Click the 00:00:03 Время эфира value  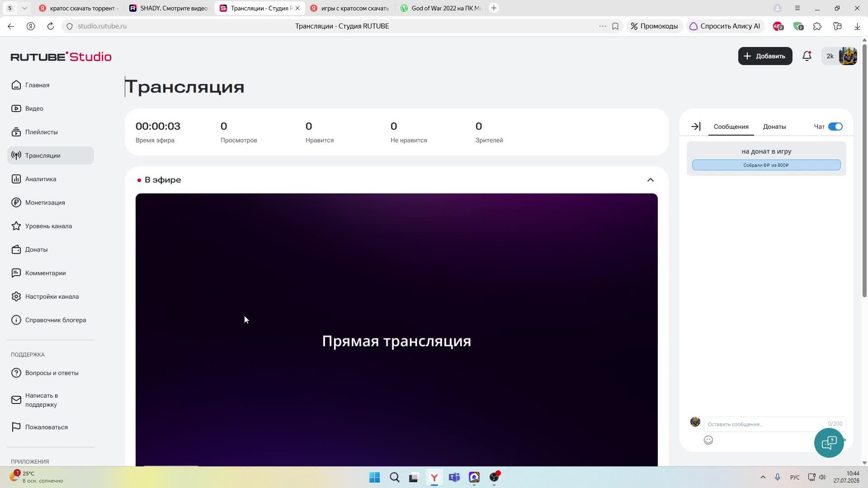click(x=158, y=126)
